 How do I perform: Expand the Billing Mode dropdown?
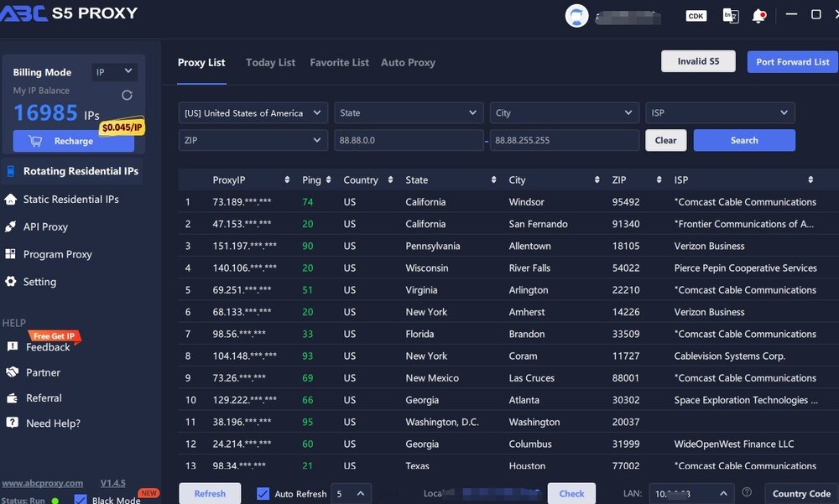tap(114, 73)
